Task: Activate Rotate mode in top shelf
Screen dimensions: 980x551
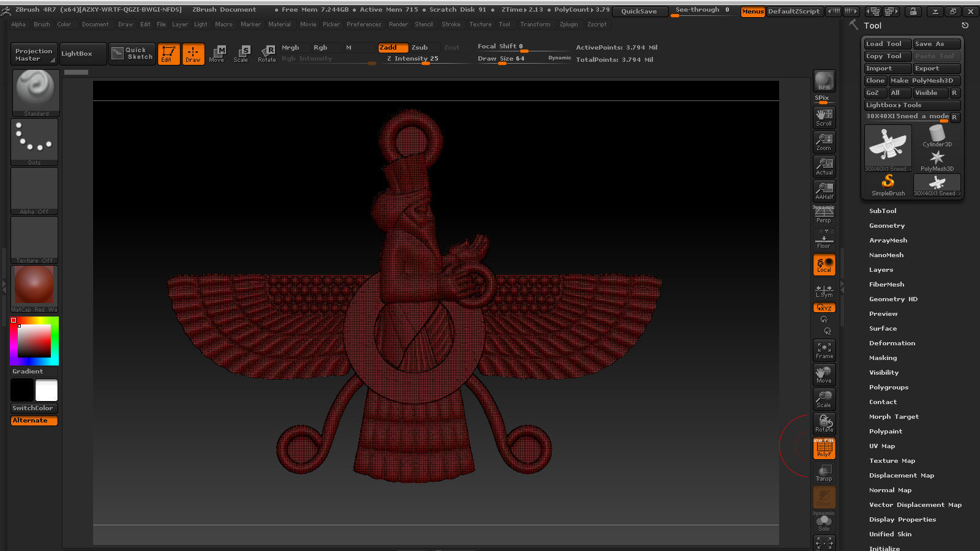Action: click(x=266, y=53)
